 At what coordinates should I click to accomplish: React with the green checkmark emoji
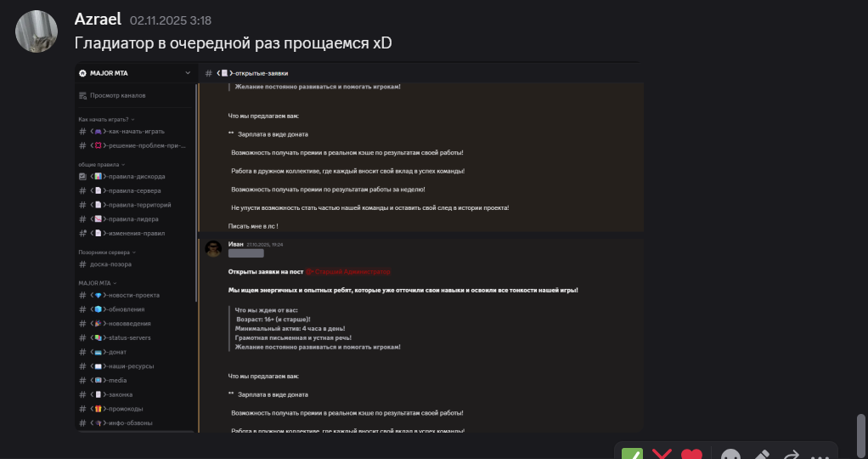(x=632, y=454)
